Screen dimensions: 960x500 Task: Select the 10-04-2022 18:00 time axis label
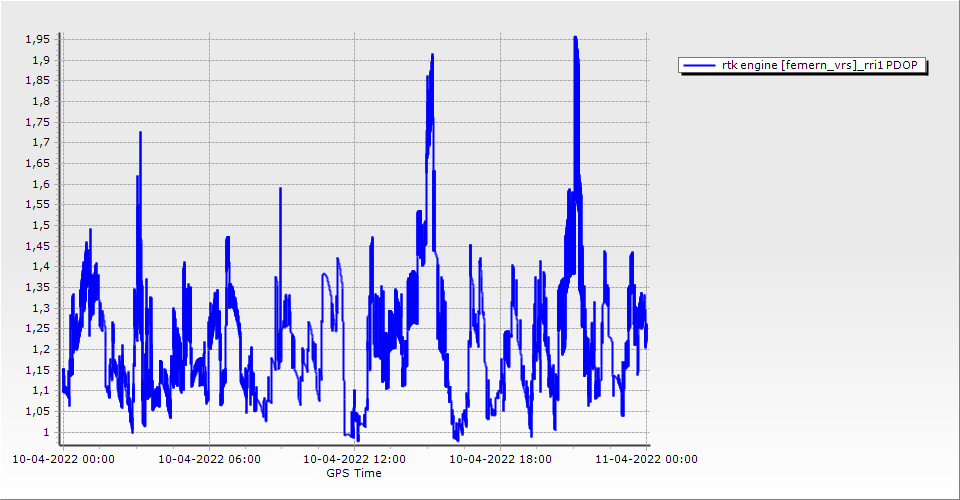pos(501,460)
